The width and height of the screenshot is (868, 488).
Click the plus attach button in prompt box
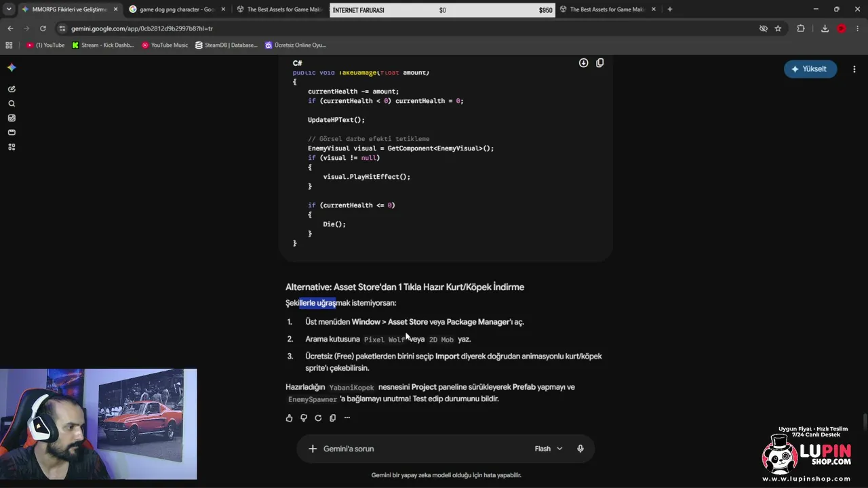pos(313,449)
